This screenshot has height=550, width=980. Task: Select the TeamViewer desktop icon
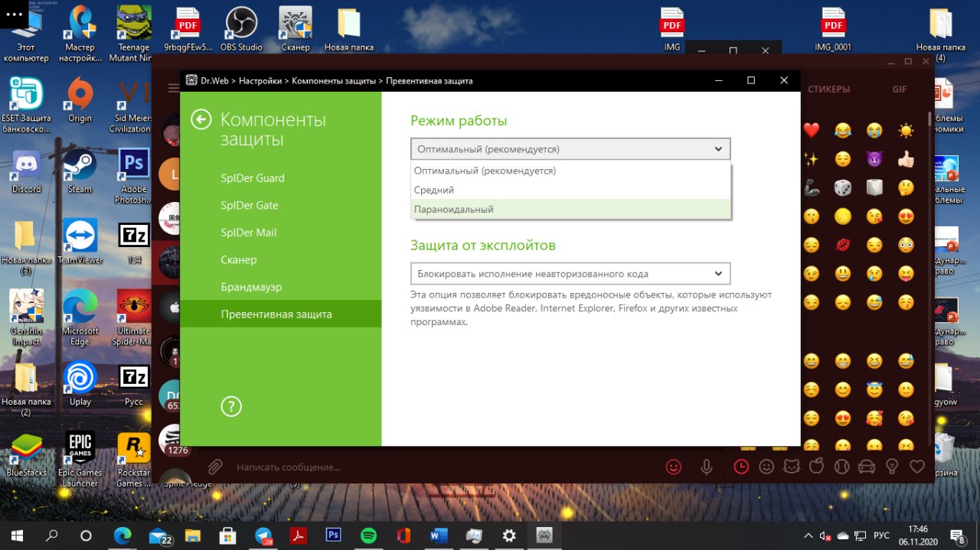point(80,242)
